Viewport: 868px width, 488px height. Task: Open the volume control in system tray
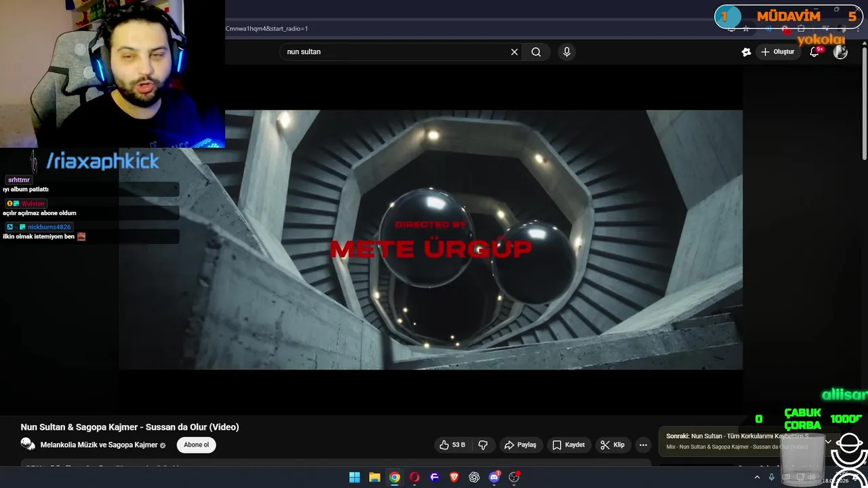coord(812,477)
